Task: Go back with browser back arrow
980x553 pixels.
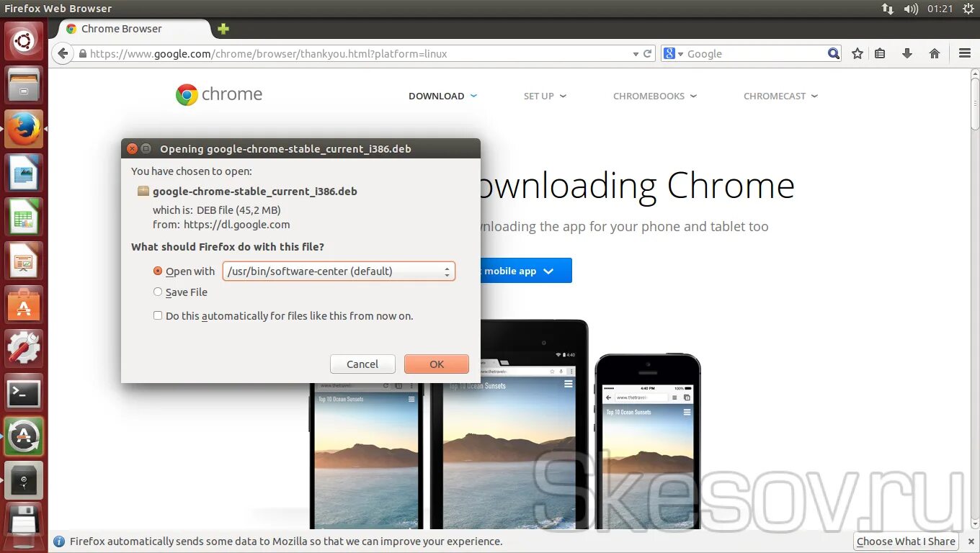Action: tap(63, 53)
